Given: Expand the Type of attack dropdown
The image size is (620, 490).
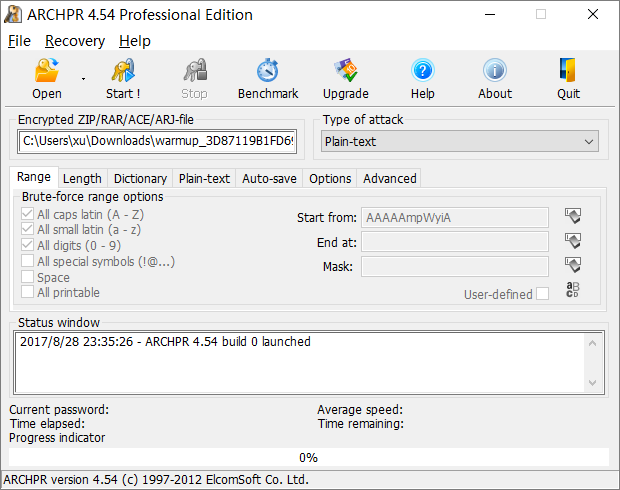Looking at the screenshot, I should [589, 142].
